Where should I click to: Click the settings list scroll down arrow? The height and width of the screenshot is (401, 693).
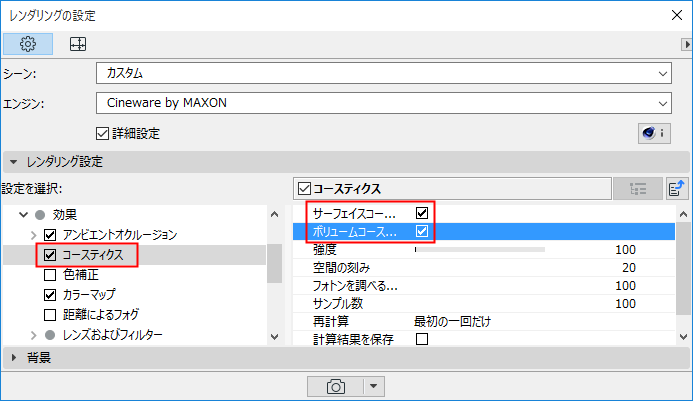click(x=683, y=337)
